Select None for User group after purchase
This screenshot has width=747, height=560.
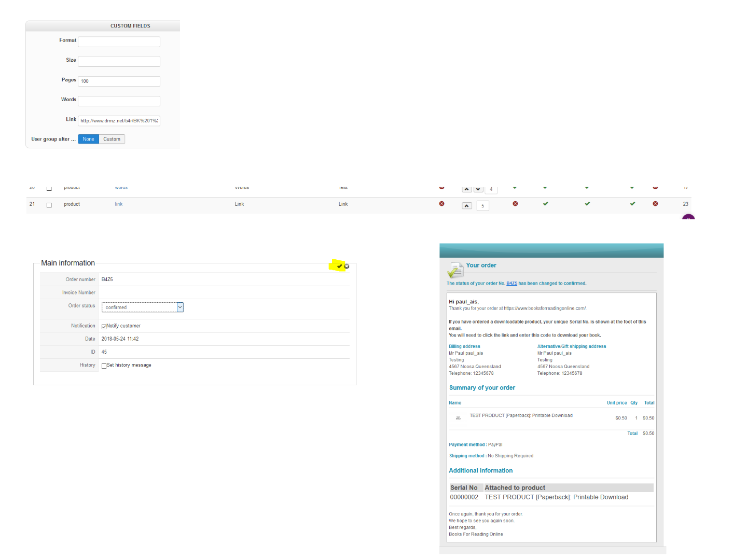88,139
